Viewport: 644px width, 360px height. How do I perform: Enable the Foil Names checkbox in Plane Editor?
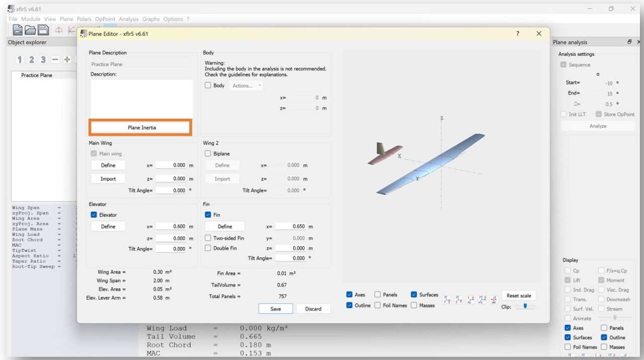click(377, 306)
